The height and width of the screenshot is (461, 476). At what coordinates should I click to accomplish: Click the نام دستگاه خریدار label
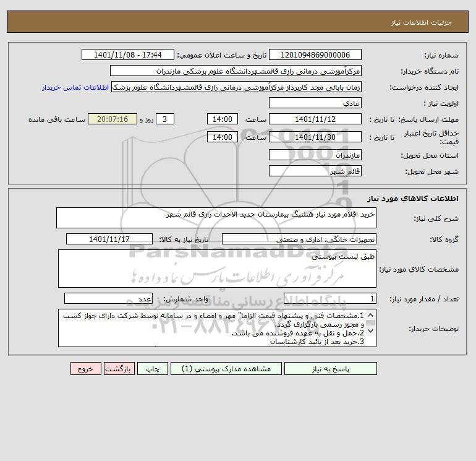pos(430,71)
